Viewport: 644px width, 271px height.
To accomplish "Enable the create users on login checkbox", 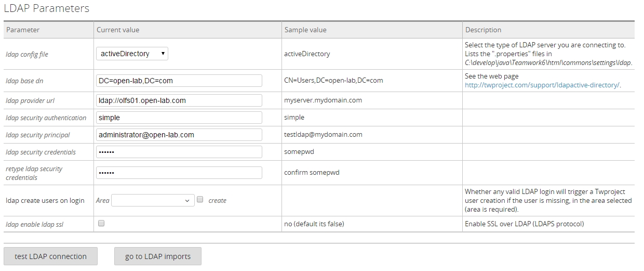I will click(x=200, y=200).
